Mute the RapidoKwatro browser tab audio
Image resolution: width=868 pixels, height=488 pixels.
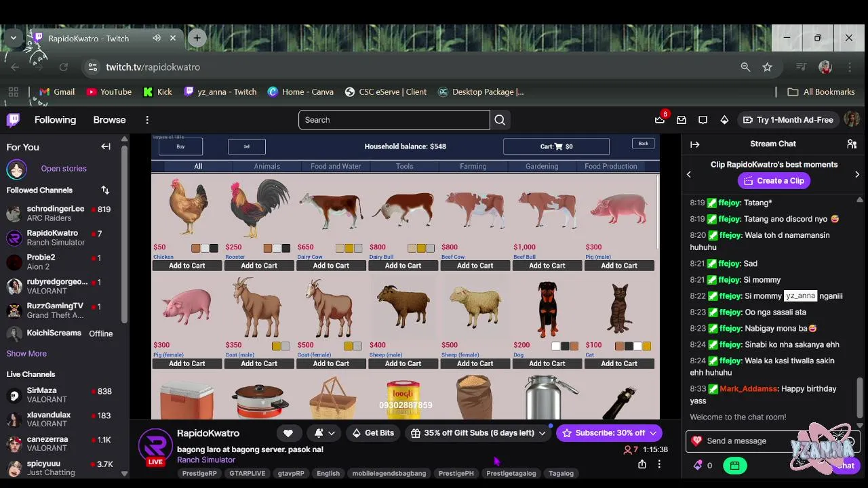[157, 39]
